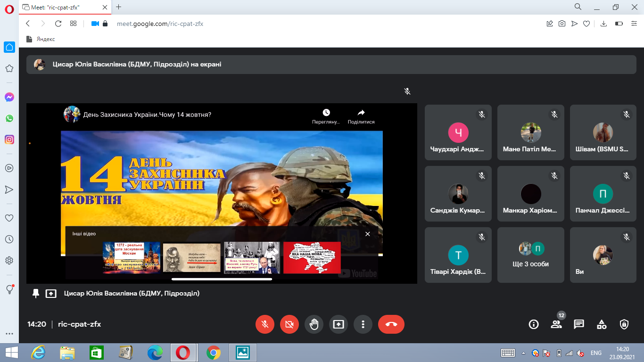Image resolution: width=644 pixels, height=362 pixels.
Task: Turn on the camera
Action: pyautogui.click(x=289, y=324)
